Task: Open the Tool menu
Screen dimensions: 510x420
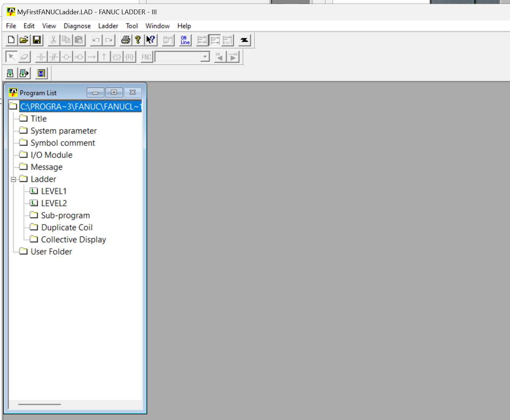Action: pos(132,26)
